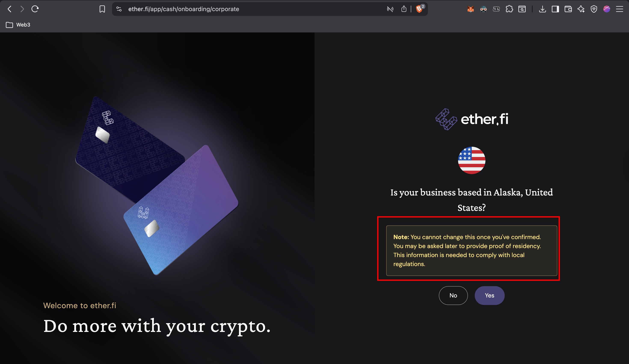
Task: Bookmark this page
Action: coord(102,9)
